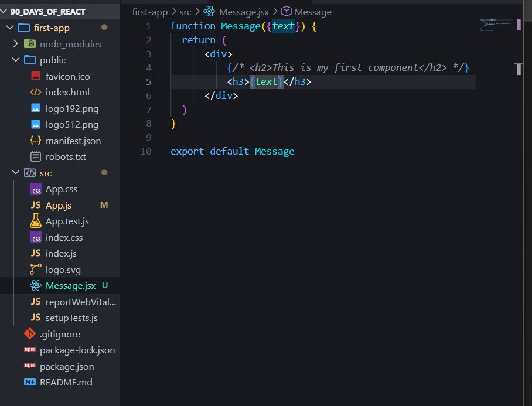Click the modified dot beside src folder
Viewport: 532px width, 406px height.
(x=104, y=172)
